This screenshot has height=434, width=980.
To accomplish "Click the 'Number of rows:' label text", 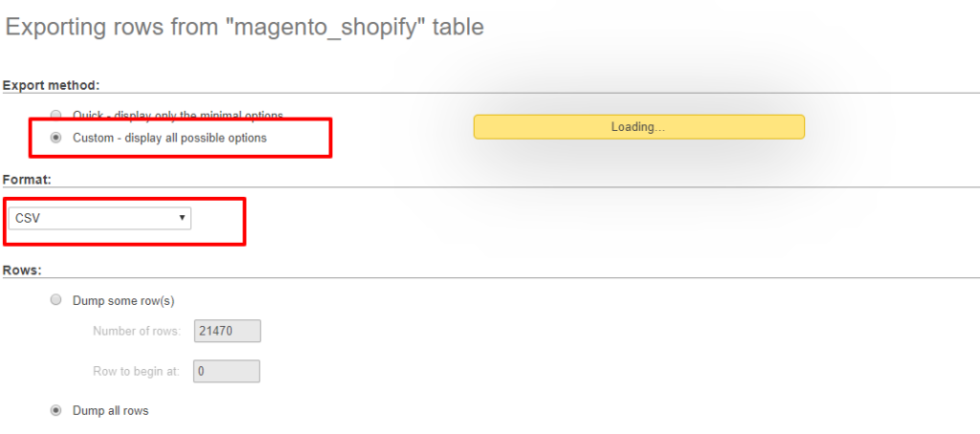I will tap(137, 332).
